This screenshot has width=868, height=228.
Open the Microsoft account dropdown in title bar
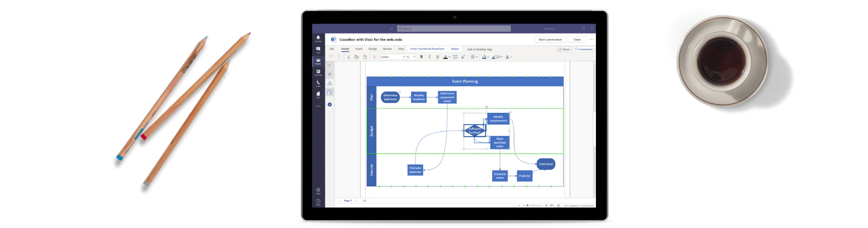coord(550,29)
